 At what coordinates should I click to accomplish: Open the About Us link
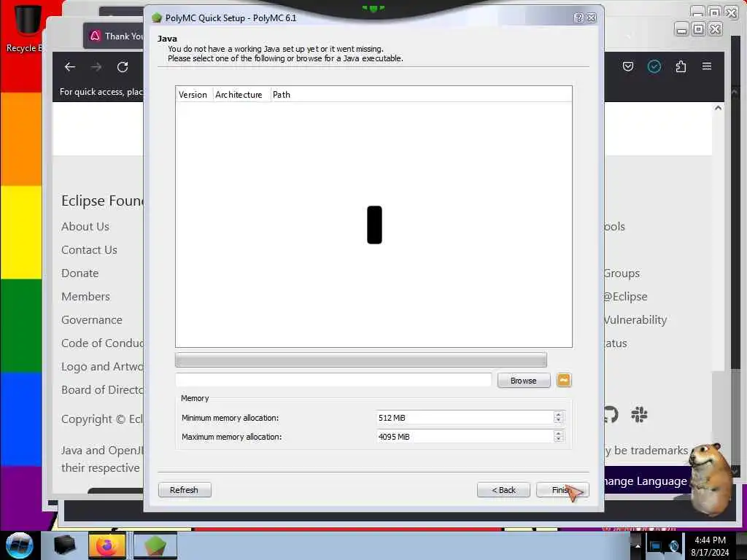[x=85, y=227]
